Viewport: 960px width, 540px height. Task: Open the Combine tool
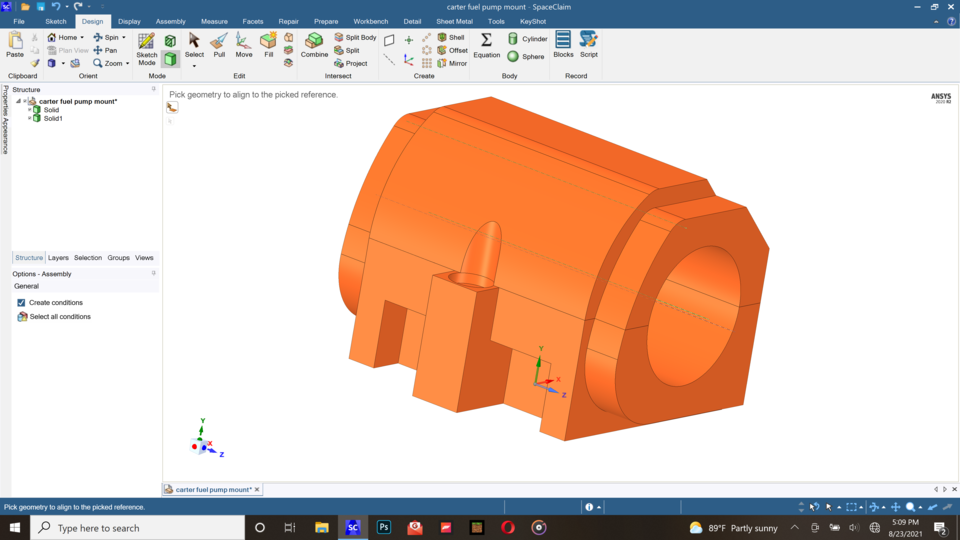click(x=314, y=45)
